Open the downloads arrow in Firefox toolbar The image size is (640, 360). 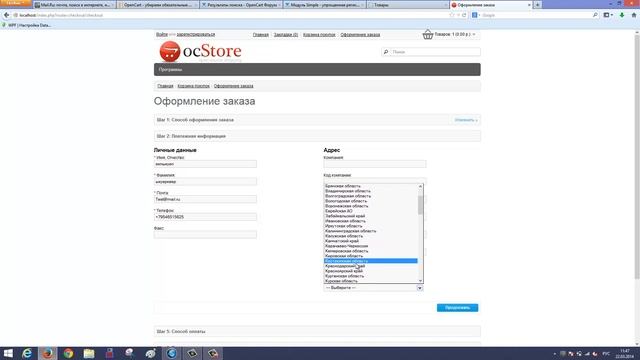[x=622, y=15]
